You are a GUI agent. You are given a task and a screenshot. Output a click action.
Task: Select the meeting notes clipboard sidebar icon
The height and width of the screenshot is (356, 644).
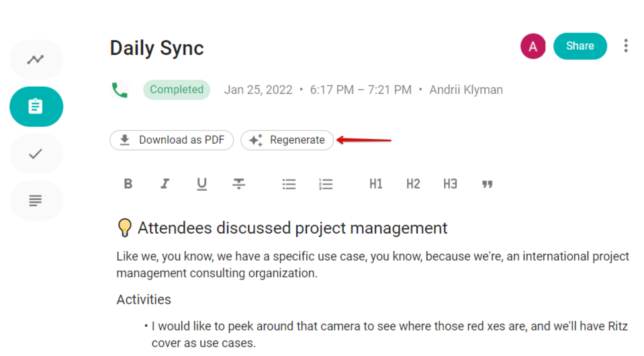click(x=36, y=107)
